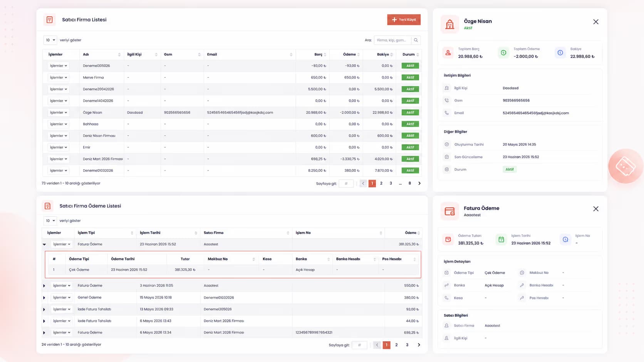Viewport: 644px width, 362px height.
Task: Open İşlemler dropdown for Özge Nisan row
Action: [x=59, y=112]
